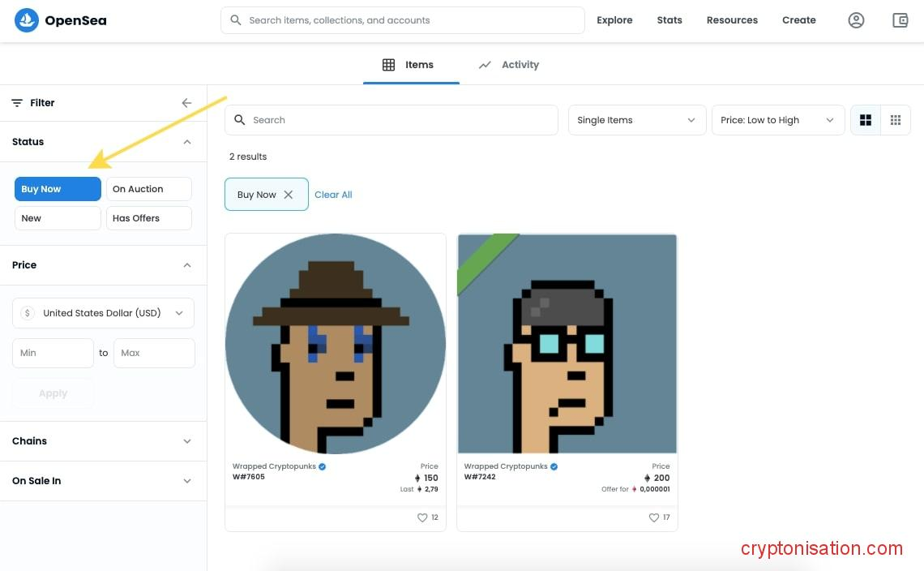Open the Explore menu
This screenshot has height=571, width=924.
pyautogui.click(x=614, y=20)
